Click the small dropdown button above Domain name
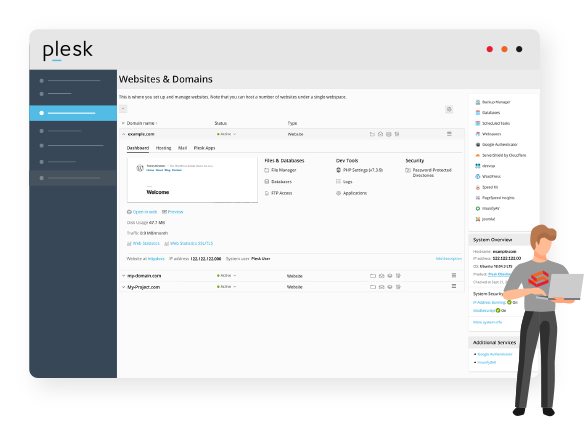The image size is (584, 424). pyautogui.click(x=123, y=109)
